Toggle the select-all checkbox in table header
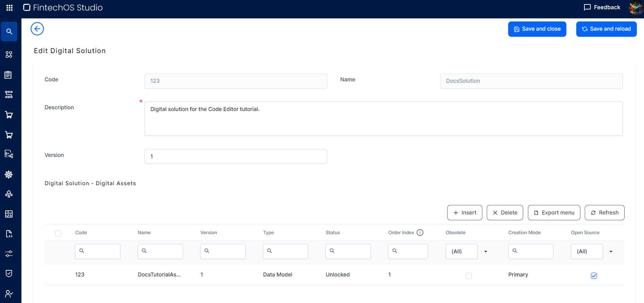644x303 pixels. [58, 234]
